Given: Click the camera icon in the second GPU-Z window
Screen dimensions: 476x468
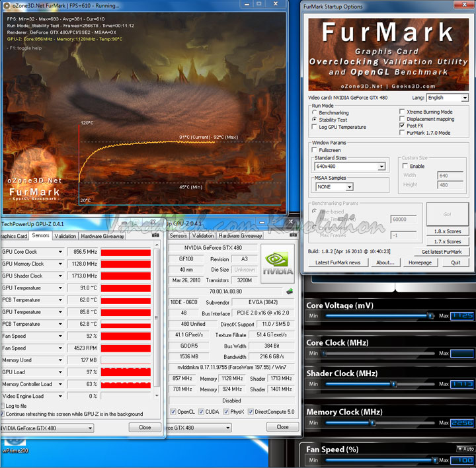Looking at the screenshot, I should point(293,235).
